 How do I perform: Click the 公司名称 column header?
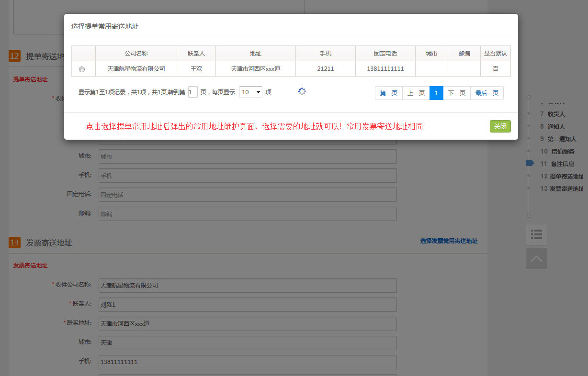136,54
